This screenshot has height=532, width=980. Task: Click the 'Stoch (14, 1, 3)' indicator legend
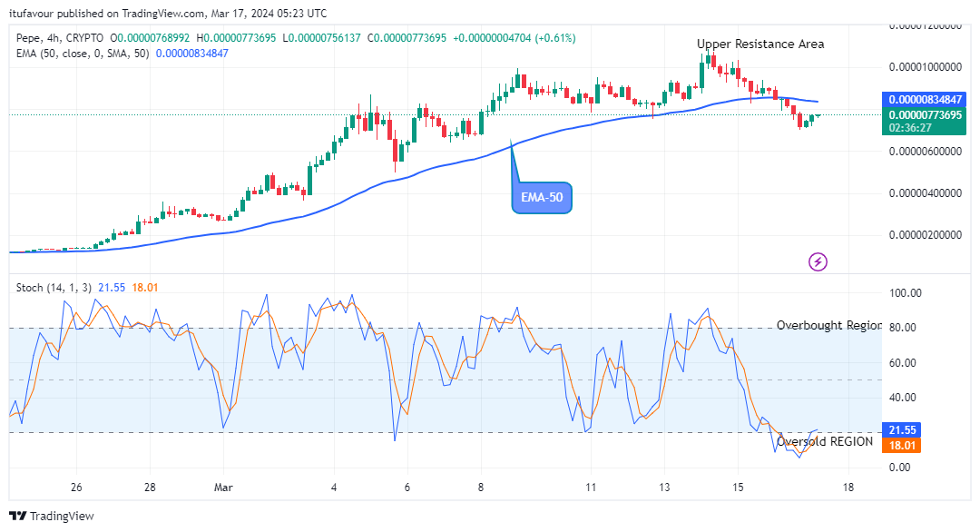tap(54, 288)
